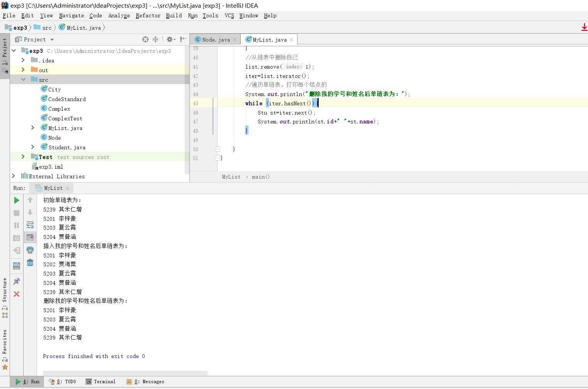This screenshot has width=588, height=389.
Task: Click the Restore layout icon
Action: pos(17,266)
